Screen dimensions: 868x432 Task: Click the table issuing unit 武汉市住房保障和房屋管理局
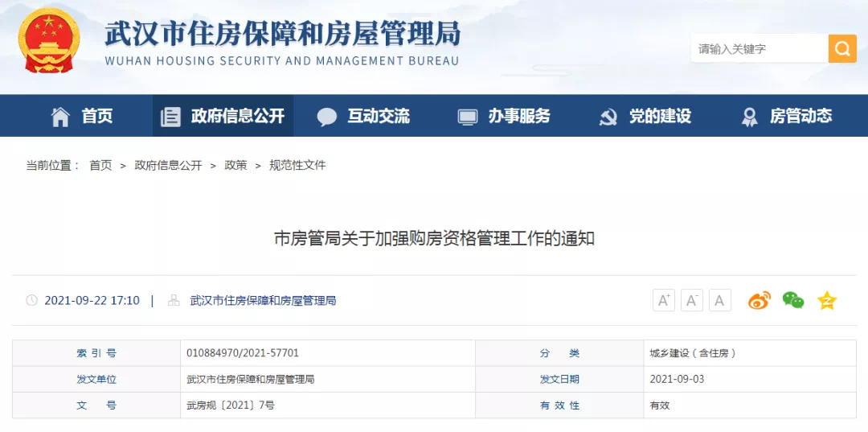[x=251, y=380]
